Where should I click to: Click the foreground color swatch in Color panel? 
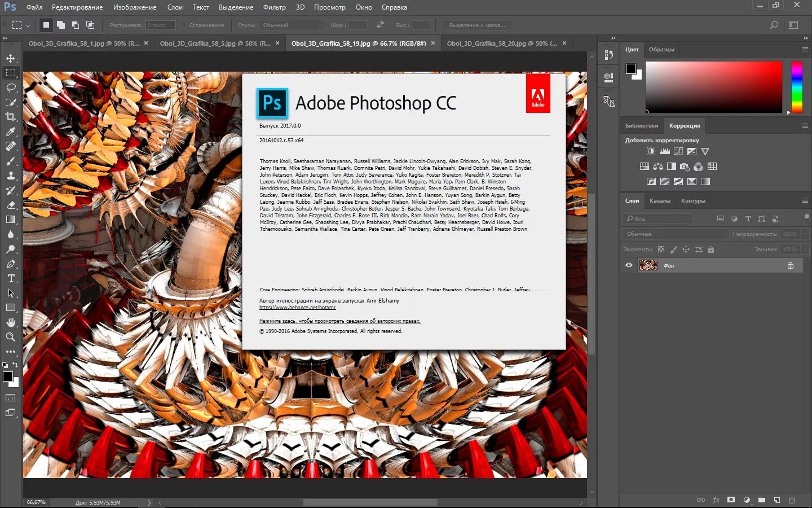pos(630,69)
